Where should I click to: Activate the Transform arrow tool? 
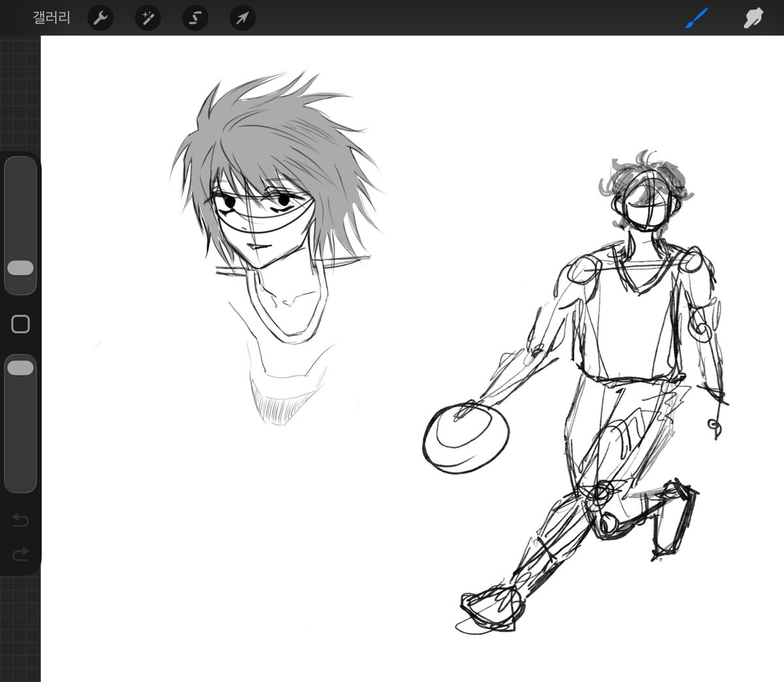(242, 18)
